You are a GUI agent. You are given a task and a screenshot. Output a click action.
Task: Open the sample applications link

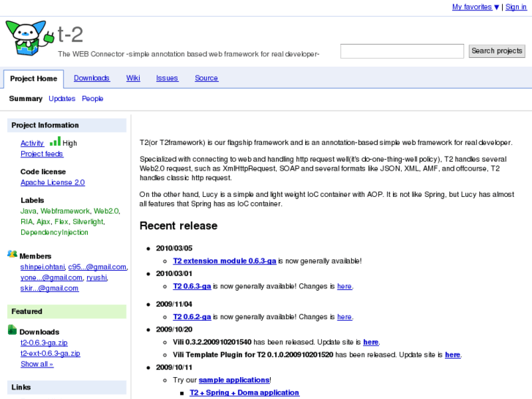pos(234,380)
